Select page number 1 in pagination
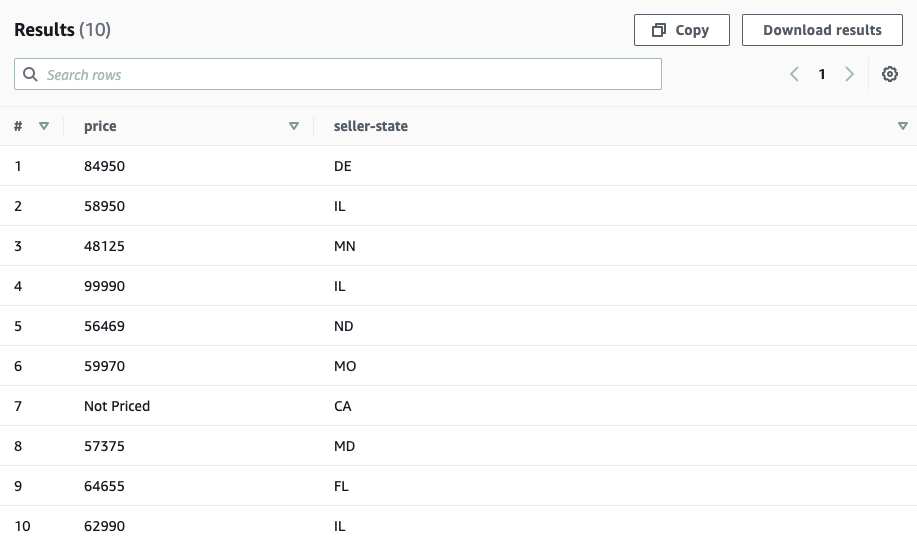 [x=822, y=74]
